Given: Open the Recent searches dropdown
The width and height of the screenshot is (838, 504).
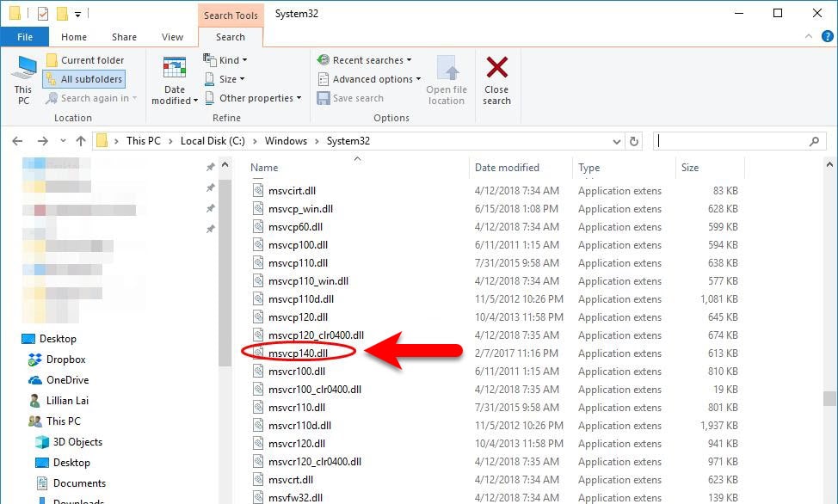Looking at the screenshot, I should click(365, 60).
